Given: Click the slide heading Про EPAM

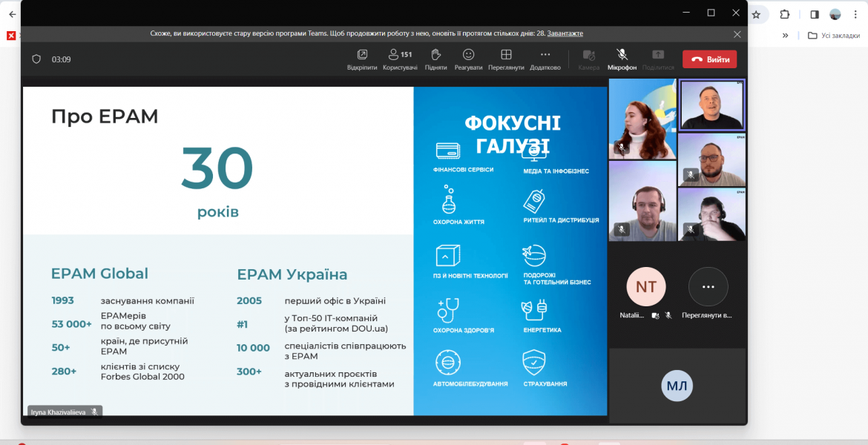Looking at the screenshot, I should coord(105,116).
